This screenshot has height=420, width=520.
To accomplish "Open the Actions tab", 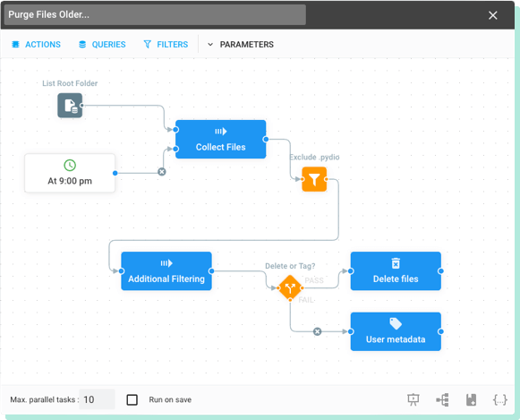I will tap(36, 45).
